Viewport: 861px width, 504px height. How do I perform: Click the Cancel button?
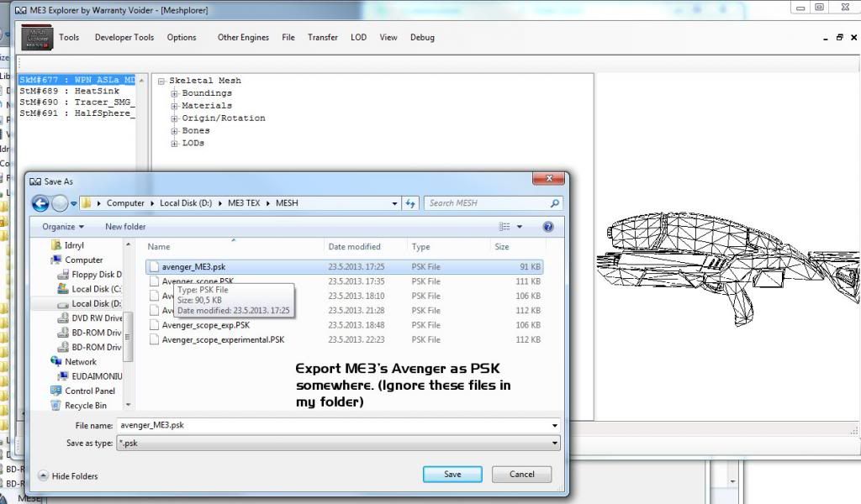521,475
